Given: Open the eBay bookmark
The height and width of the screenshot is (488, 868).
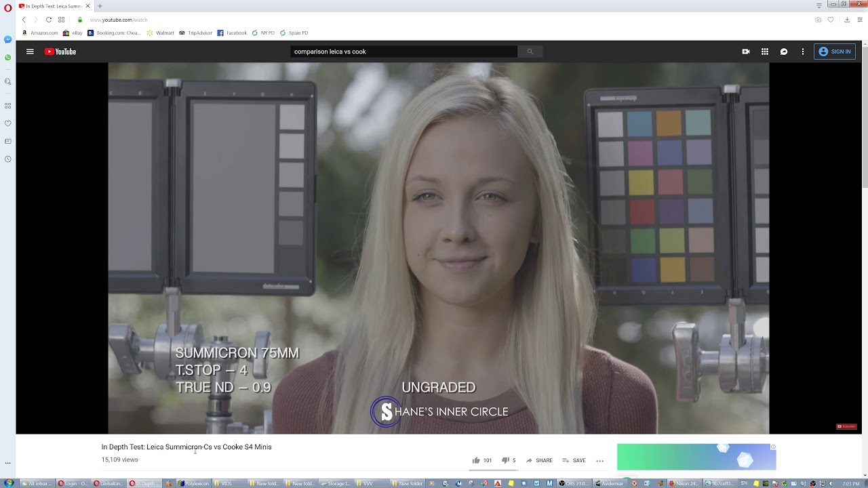Looking at the screenshot, I should click(73, 33).
